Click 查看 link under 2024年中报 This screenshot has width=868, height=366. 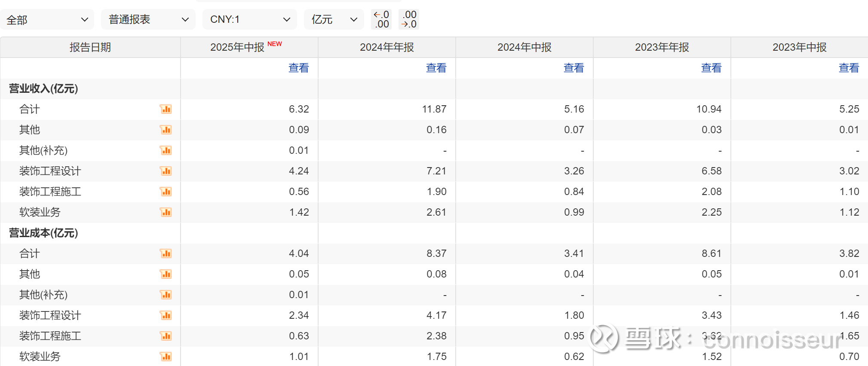574,68
